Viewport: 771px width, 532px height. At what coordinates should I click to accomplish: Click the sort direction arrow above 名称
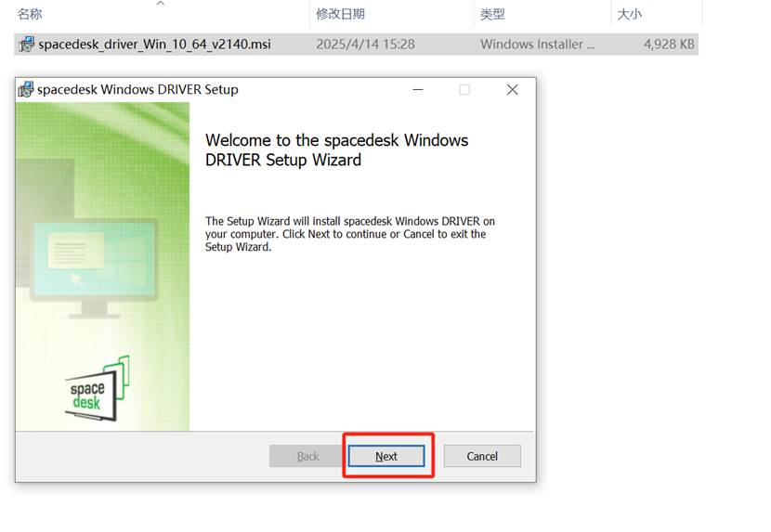pos(161,4)
